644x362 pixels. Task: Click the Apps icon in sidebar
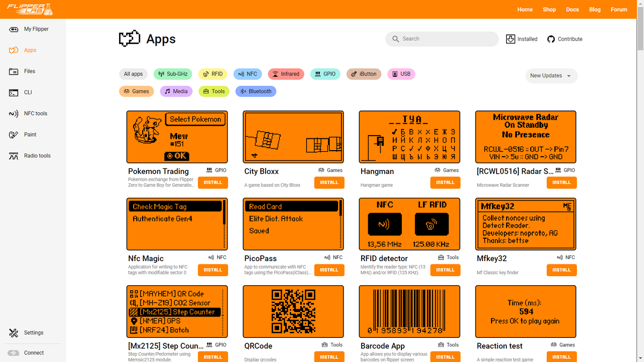(x=14, y=50)
